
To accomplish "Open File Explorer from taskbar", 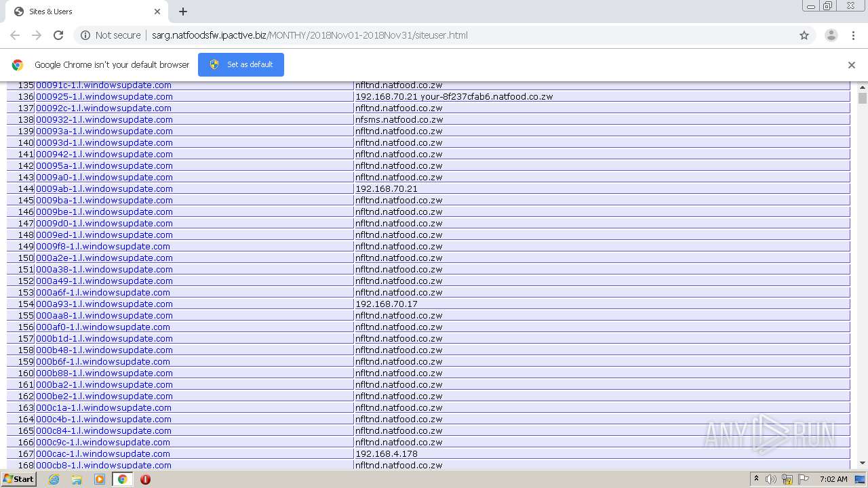I will [77, 479].
